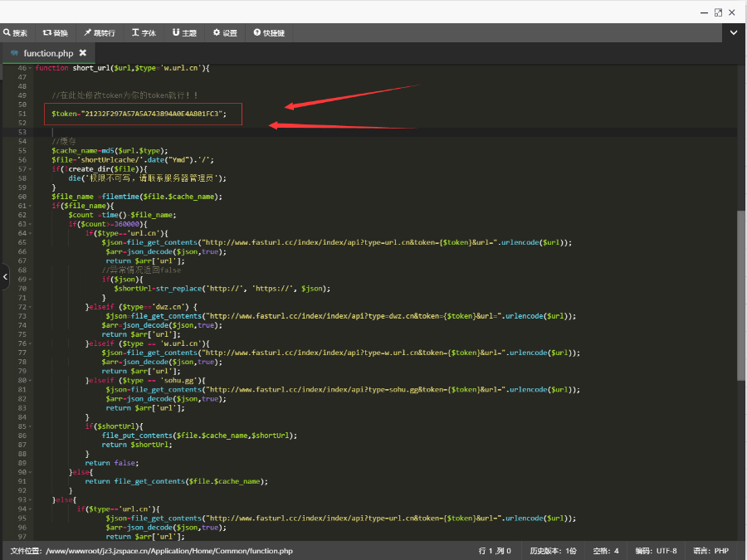Screen dimensions: 747x560
Task: Collapse toolbar with top-right chevron
Action: coord(733,32)
